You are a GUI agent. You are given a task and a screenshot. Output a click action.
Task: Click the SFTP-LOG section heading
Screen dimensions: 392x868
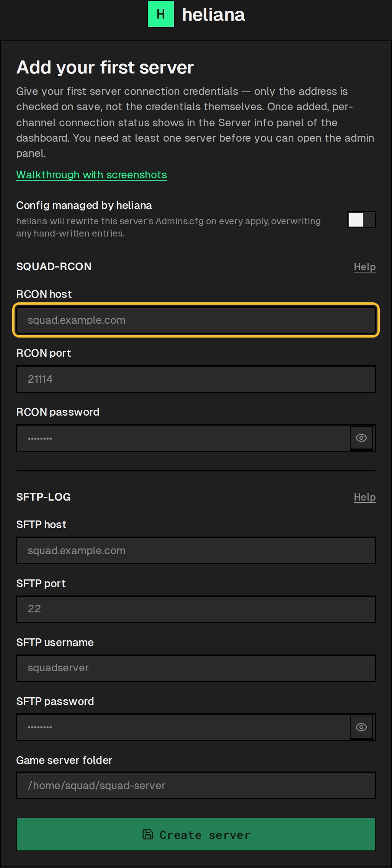[x=43, y=497]
